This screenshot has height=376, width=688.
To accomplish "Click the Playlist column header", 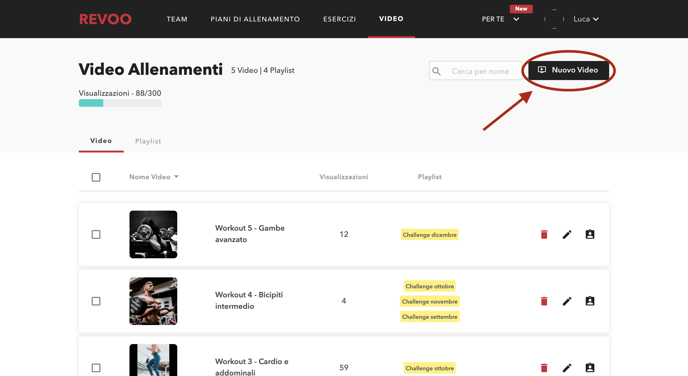I will [430, 177].
